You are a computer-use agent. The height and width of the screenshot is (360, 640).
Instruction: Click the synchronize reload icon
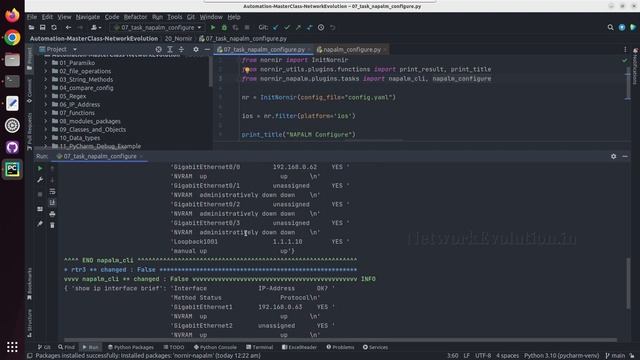tap(54, 27)
